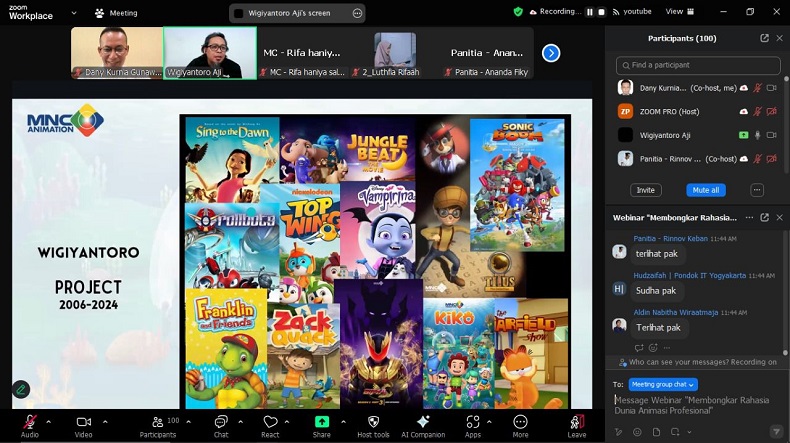The height and width of the screenshot is (443, 790).
Task: Open the Meeting menu in title bar
Action: coord(116,13)
